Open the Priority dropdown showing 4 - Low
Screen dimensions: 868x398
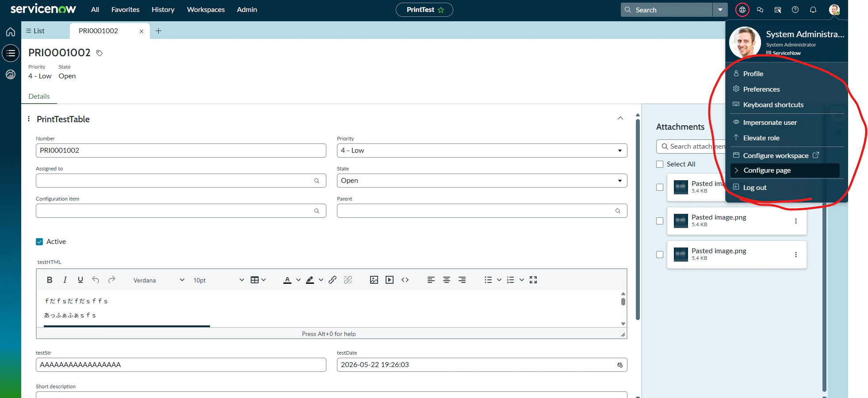click(x=482, y=151)
